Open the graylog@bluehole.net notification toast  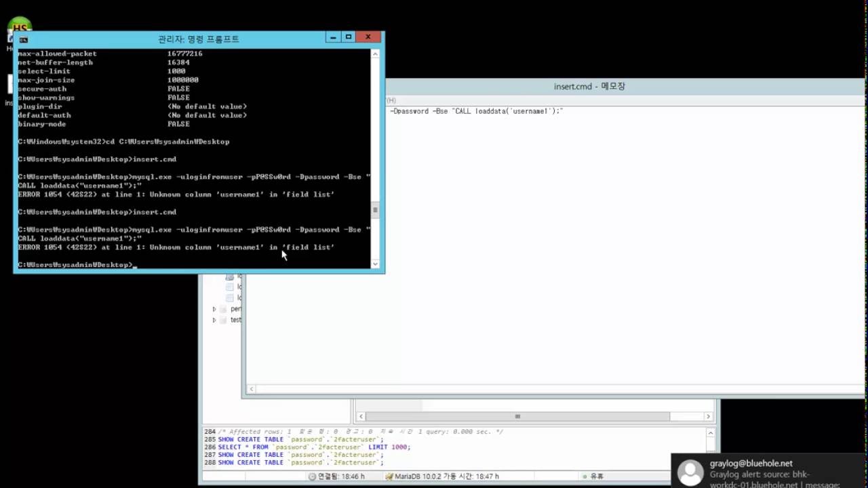(x=770, y=471)
